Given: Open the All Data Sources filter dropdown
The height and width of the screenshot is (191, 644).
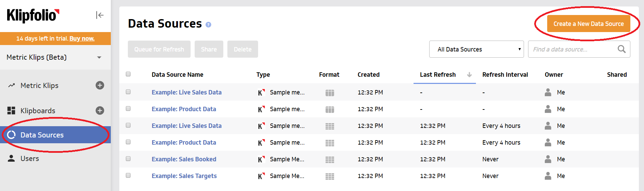Looking at the screenshot, I should tap(476, 49).
